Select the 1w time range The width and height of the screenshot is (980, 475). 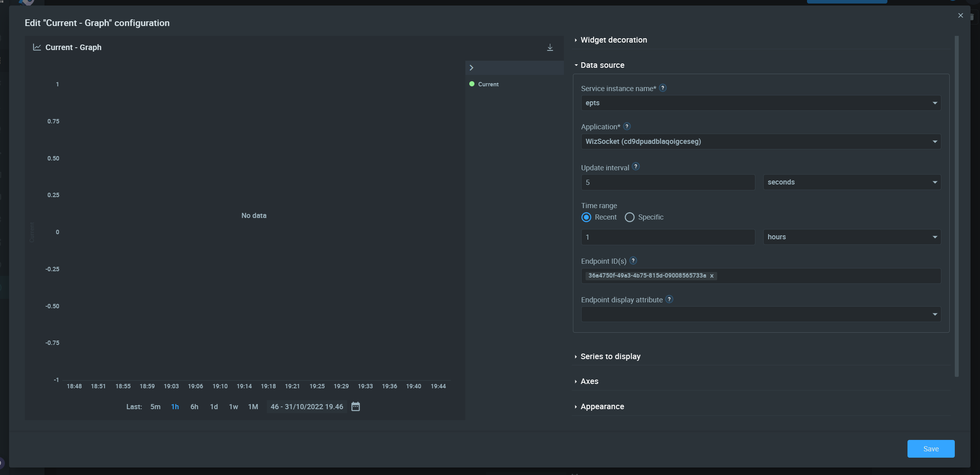tap(233, 406)
